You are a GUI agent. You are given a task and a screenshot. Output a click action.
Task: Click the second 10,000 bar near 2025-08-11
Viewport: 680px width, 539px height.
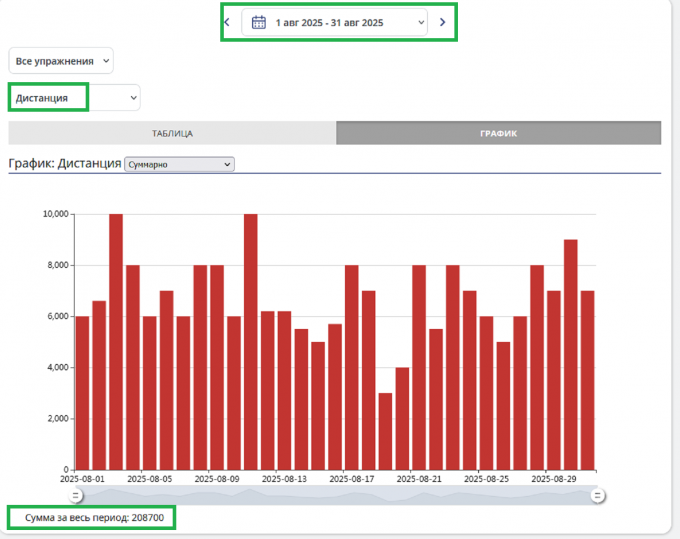click(250, 341)
